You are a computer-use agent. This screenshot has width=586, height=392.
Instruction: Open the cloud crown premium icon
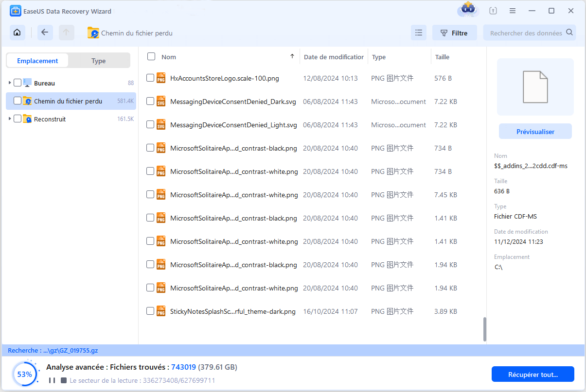(x=468, y=10)
